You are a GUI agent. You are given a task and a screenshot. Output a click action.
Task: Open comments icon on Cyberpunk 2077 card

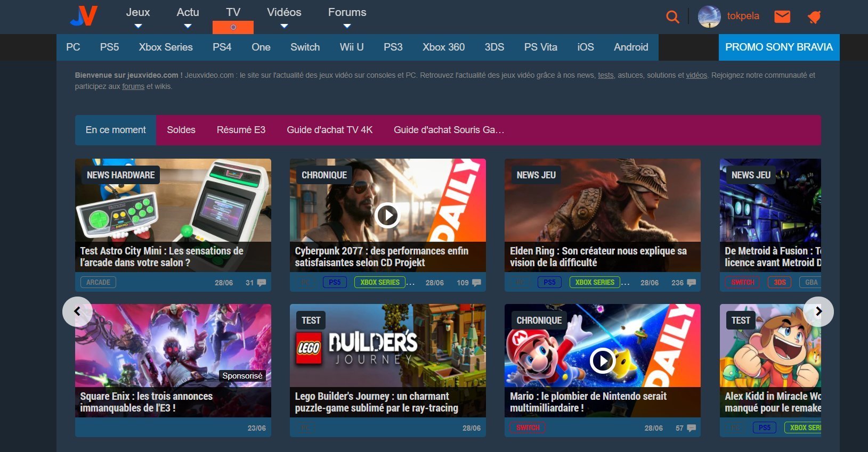[476, 283]
